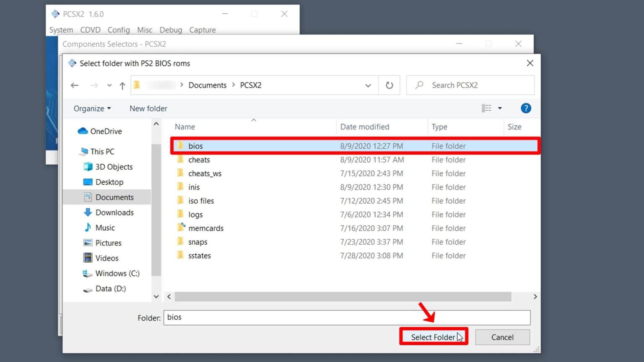Open the Help question mark icon
The image size is (644, 362).
[526, 108]
